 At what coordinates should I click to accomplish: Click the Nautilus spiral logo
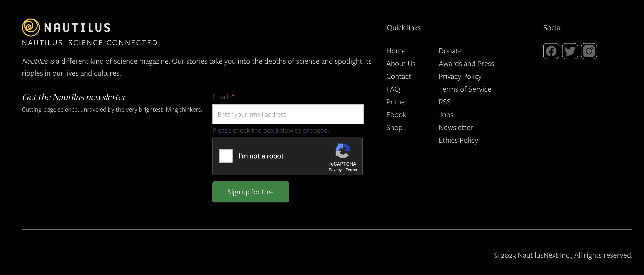[x=31, y=28]
